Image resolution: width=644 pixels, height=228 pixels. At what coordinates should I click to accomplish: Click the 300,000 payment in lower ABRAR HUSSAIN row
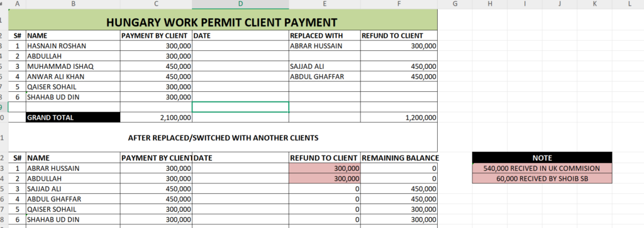click(x=156, y=168)
